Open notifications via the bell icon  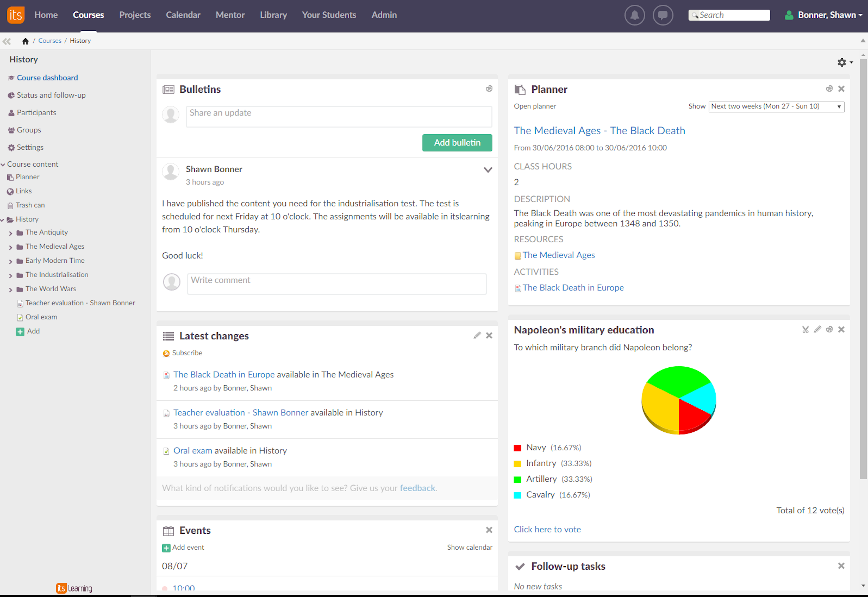(x=634, y=15)
